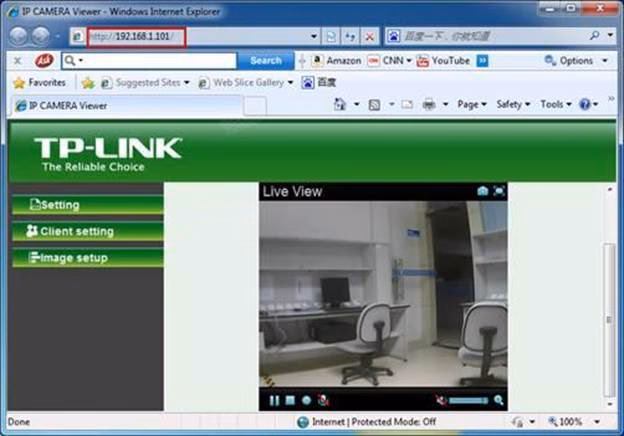Toggle the microphone talk icon
This screenshot has width=624, height=436.
[322, 400]
